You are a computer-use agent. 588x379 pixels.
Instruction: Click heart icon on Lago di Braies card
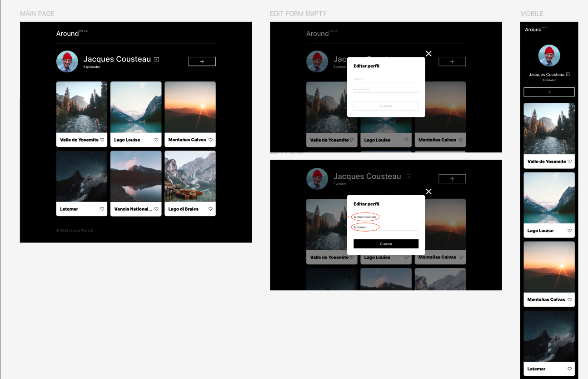pos(210,209)
